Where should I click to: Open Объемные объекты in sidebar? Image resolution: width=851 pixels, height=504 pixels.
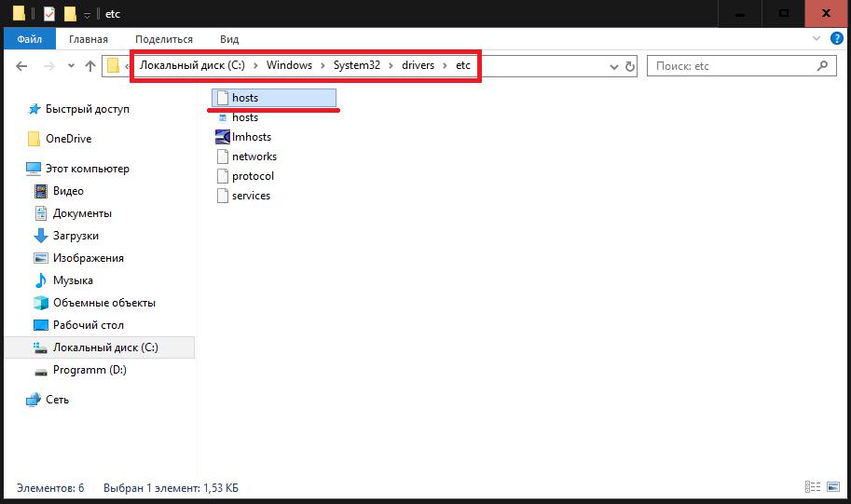click(103, 303)
